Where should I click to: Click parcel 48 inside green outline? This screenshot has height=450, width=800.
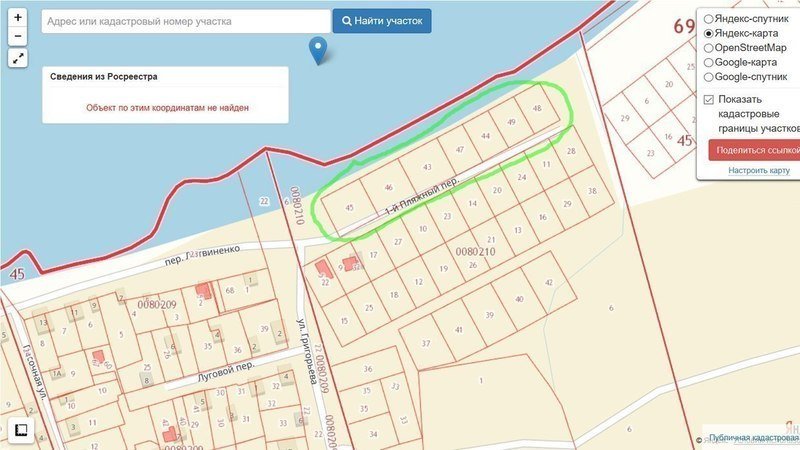coord(538,109)
